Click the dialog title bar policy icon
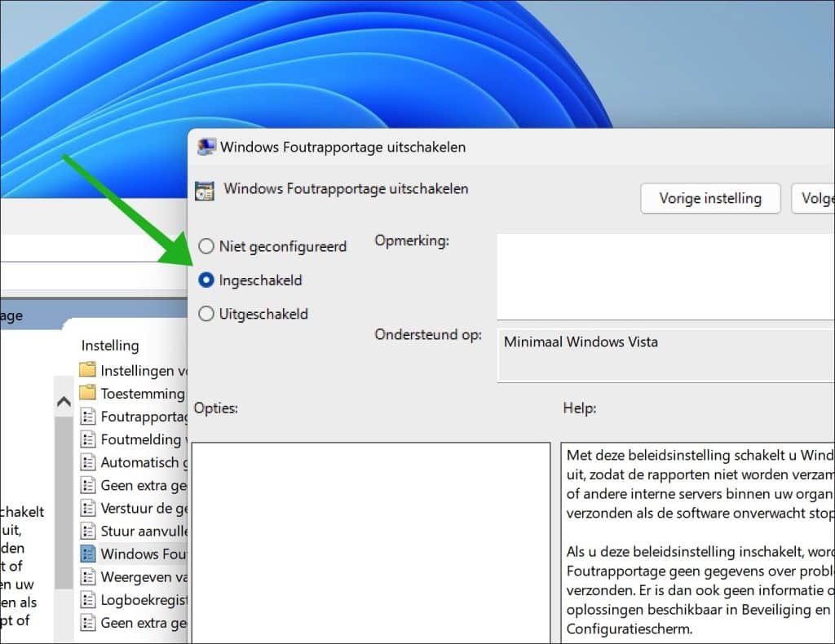835x644 pixels. click(206, 147)
